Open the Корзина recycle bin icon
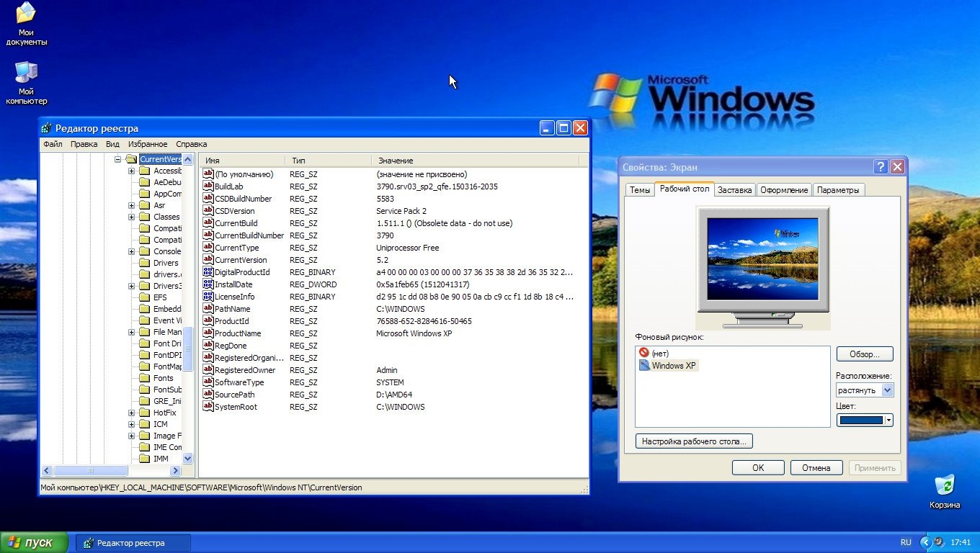This screenshot has width=980, height=553. click(944, 485)
